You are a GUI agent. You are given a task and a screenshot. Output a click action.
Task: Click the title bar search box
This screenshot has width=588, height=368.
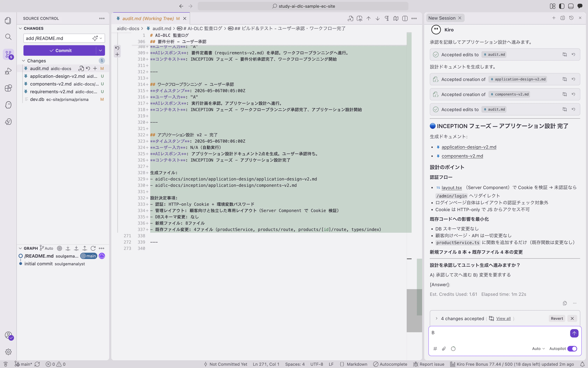pyautogui.click(x=303, y=6)
